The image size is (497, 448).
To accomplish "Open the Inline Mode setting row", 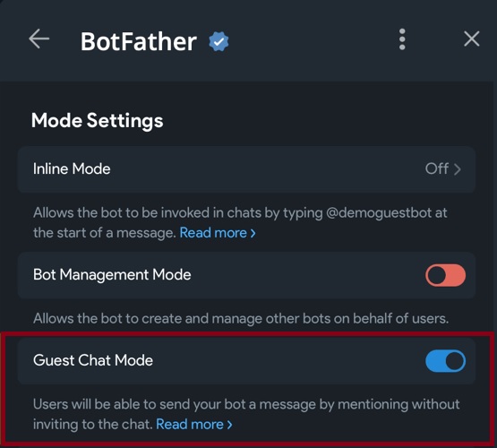I will click(x=246, y=169).
